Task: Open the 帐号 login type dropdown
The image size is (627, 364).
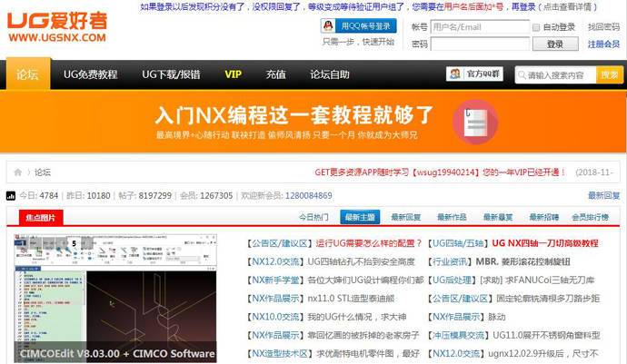Action: (419, 27)
